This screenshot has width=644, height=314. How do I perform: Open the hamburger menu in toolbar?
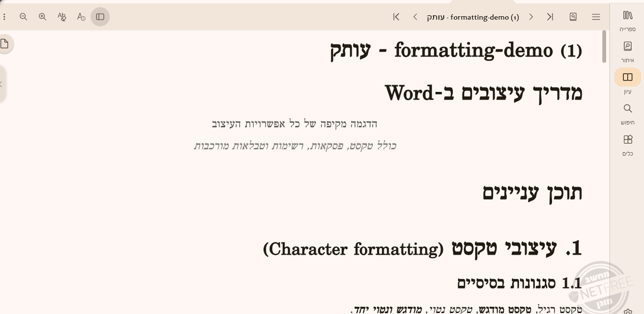coord(596,17)
